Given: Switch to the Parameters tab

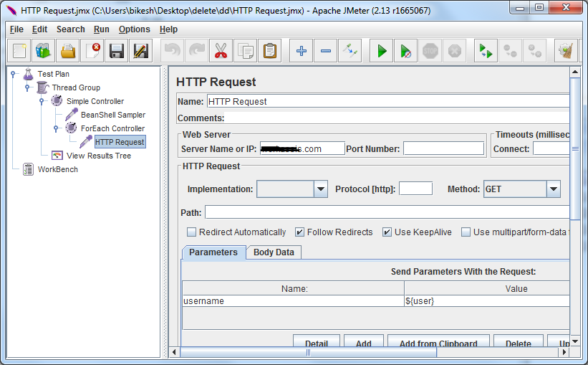Looking at the screenshot, I should pyautogui.click(x=213, y=252).
